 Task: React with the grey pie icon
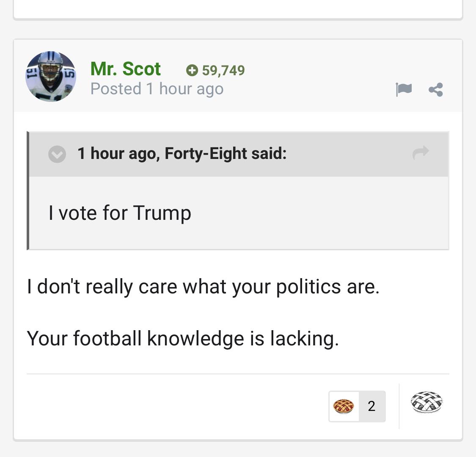pyautogui.click(x=426, y=402)
